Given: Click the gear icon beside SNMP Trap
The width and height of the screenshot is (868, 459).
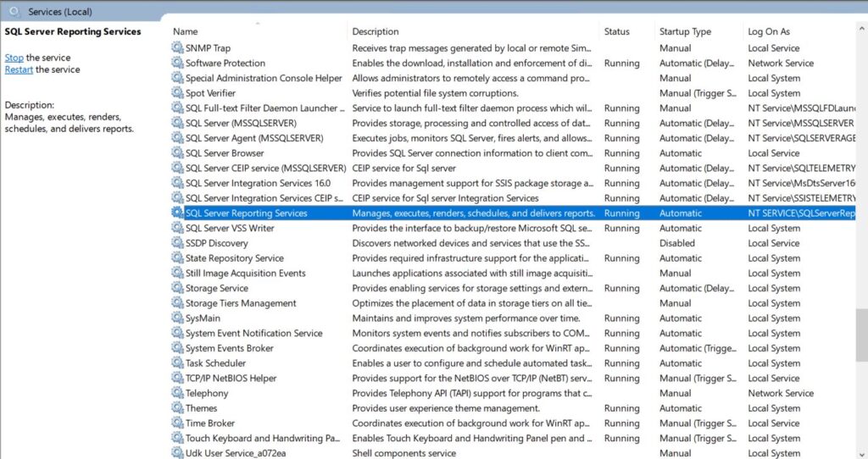Looking at the screenshot, I should point(177,47).
